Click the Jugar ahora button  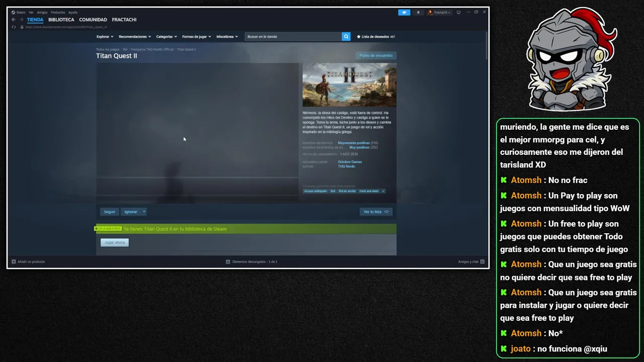coord(115,242)
